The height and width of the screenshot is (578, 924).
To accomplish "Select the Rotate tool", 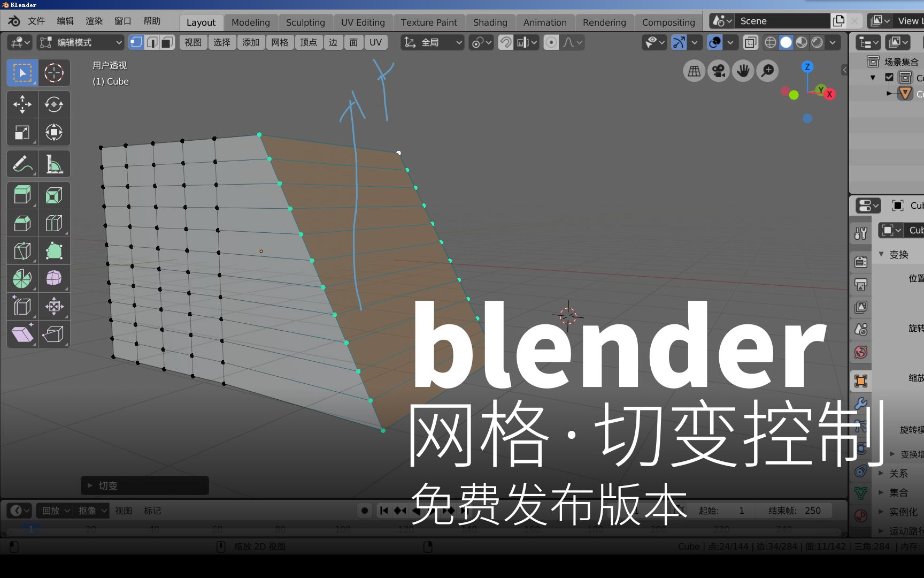I will [x=54, y=104].
